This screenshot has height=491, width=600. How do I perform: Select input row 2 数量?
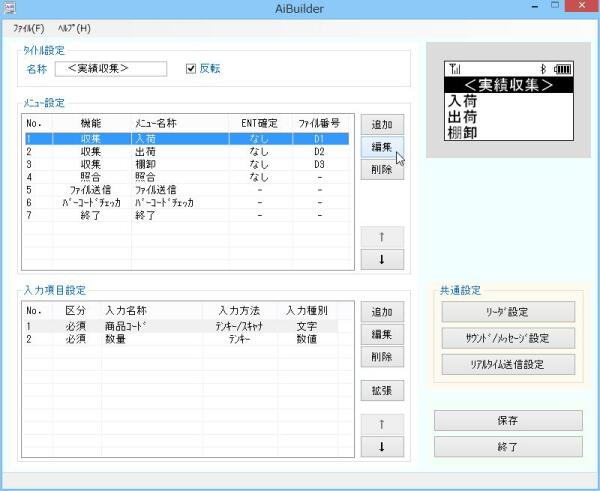pos(181,339)
